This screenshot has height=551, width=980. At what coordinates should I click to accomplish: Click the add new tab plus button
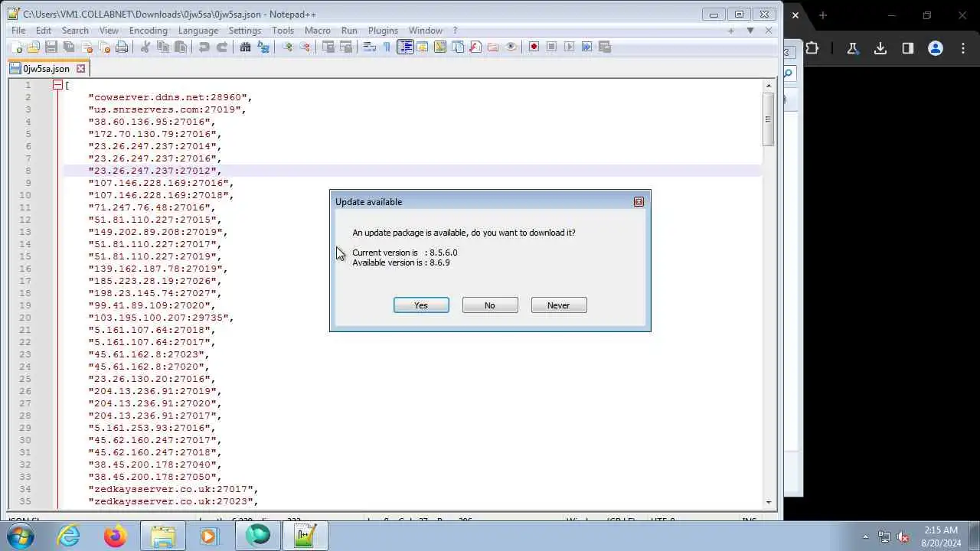731,31
